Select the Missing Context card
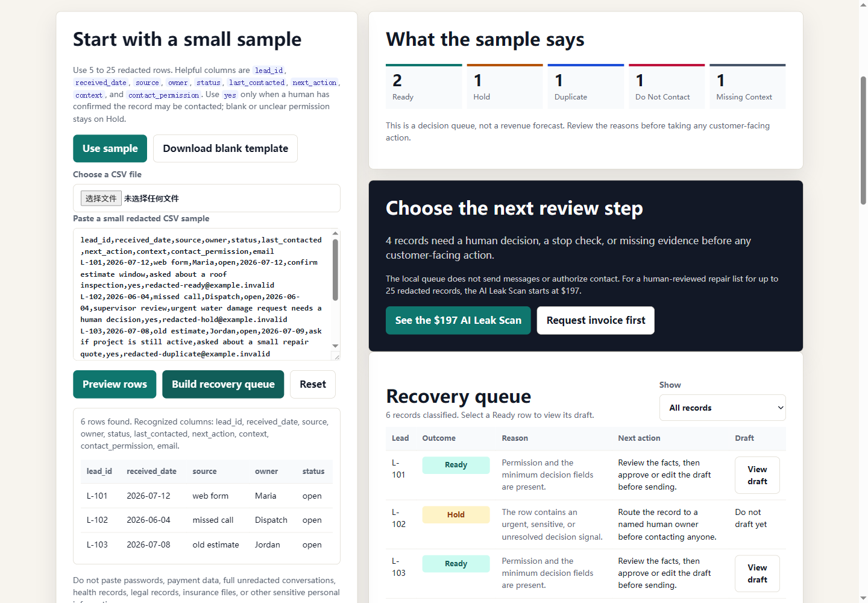 [747, 87]
